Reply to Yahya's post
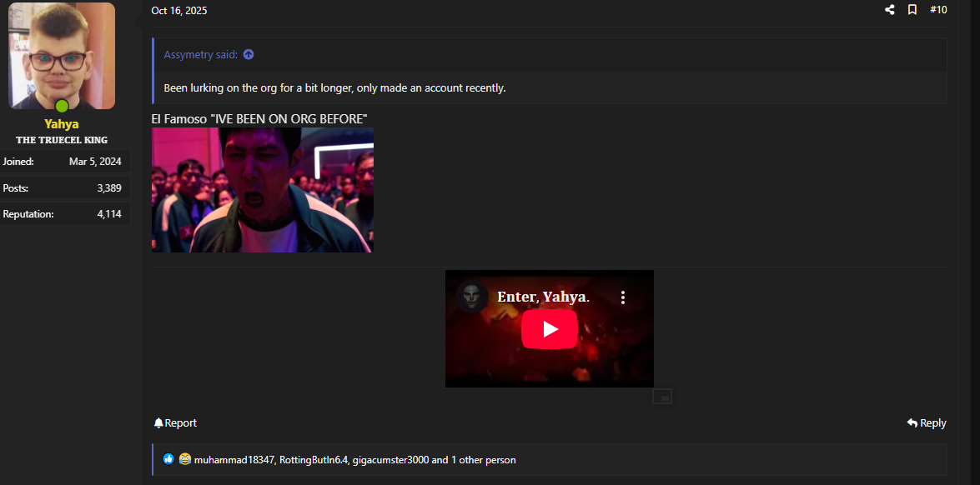The height and width of the screenshot is (485, 980). click(927, 423)
